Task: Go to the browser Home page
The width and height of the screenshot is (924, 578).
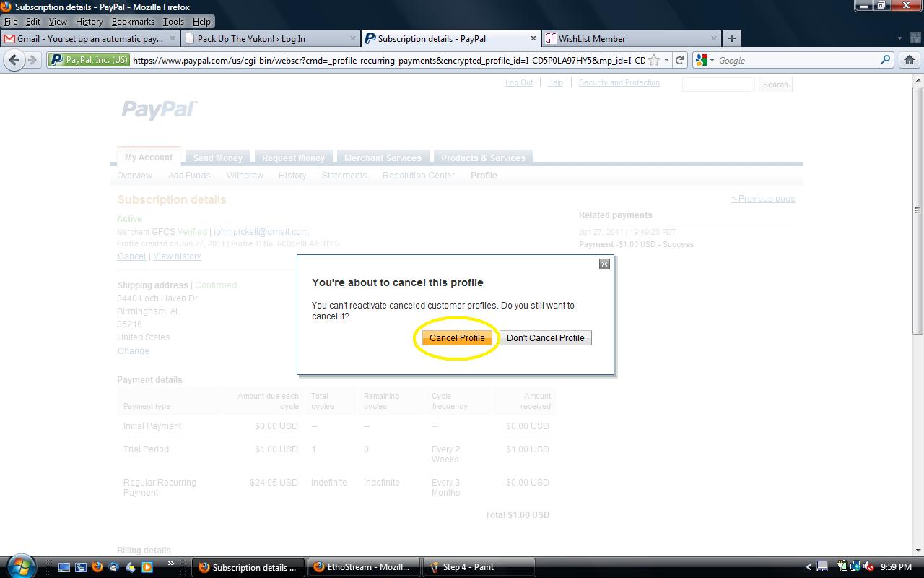Action: tap(909, 60)
